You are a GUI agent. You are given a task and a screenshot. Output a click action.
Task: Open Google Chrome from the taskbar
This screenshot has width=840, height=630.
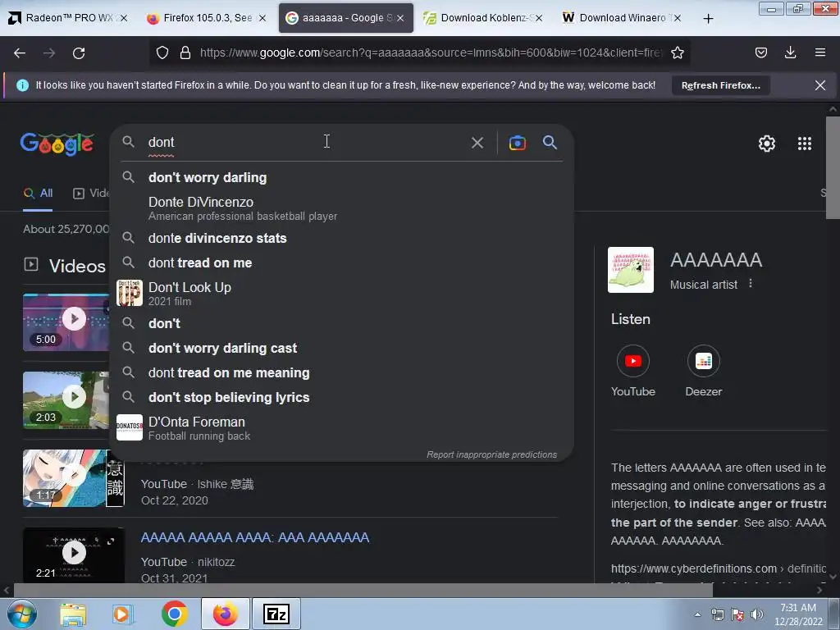[174, 614]
